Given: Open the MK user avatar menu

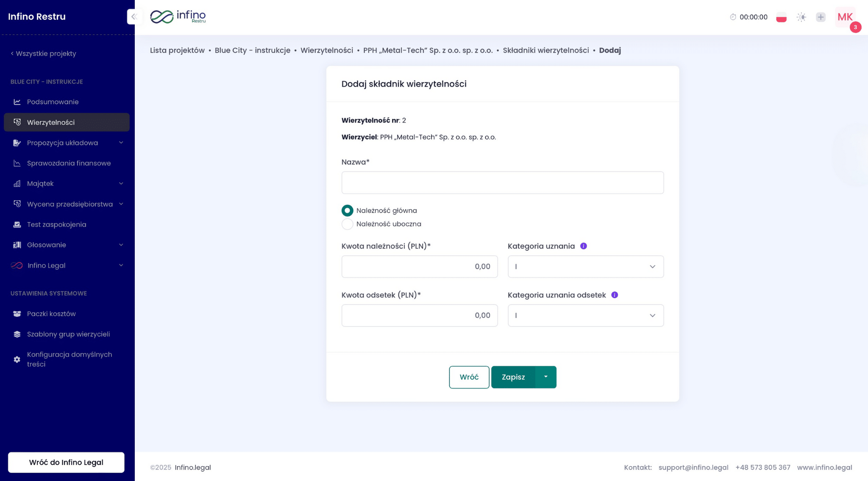Looking at the screenshot, I should [845, 17].
